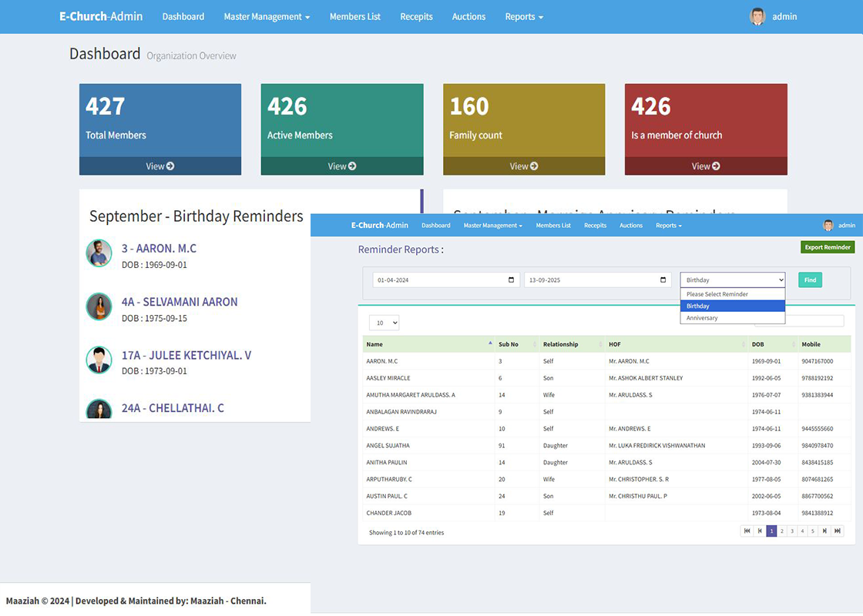Click the admin avatar in main navbar
The image size is (863, 616).
757,17
